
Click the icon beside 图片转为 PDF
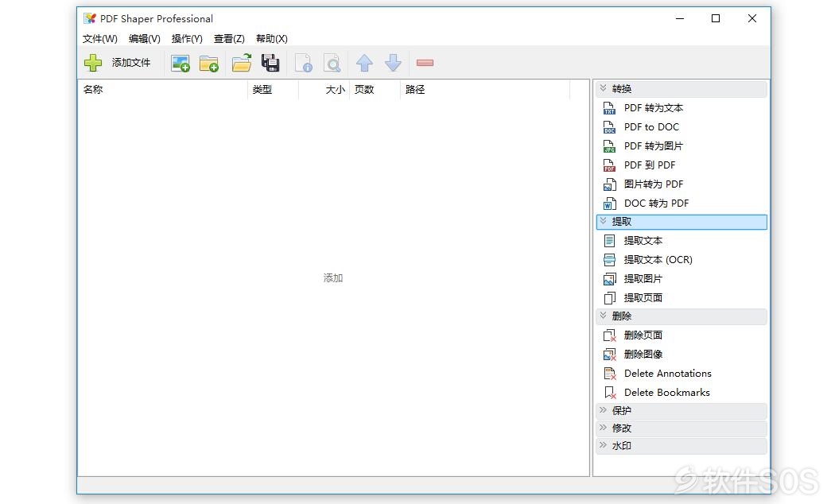coord(609,184)
